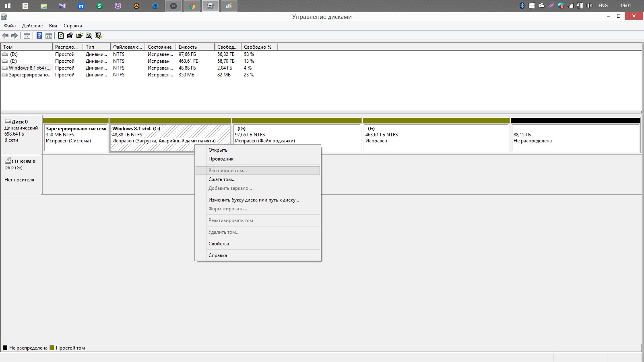Click the Viber icon in taskbar
The height and width of the screenshot is (362, 644).
coord(118,6)
